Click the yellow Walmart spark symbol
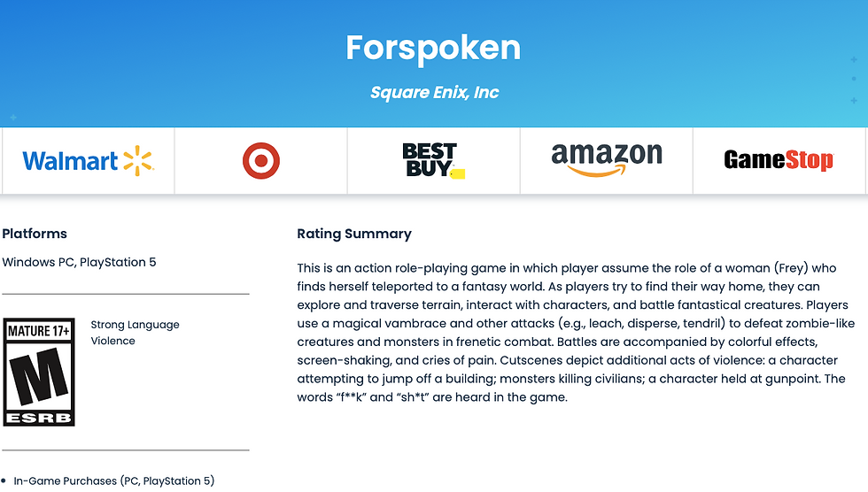Viewport: 868px width, 492px height. pos(137,160)
